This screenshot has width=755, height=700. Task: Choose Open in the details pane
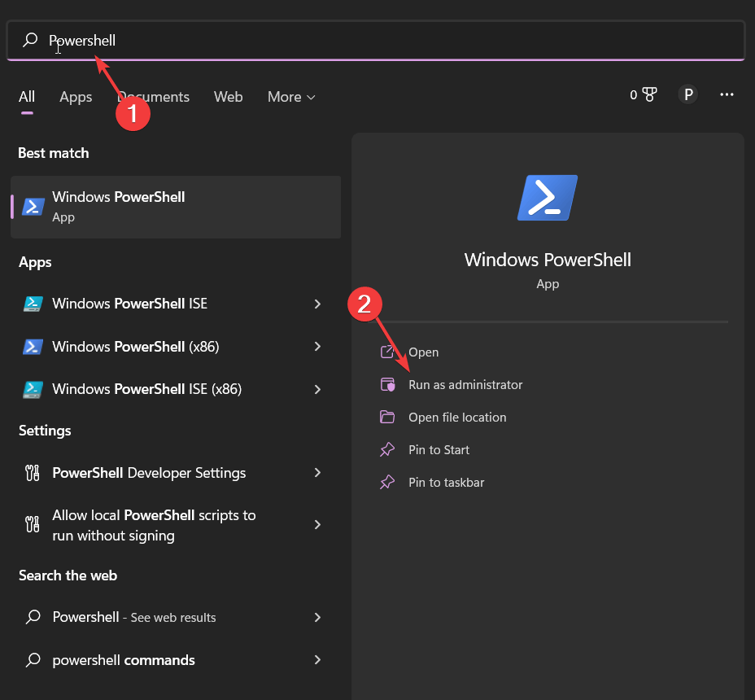coord(423,352)
